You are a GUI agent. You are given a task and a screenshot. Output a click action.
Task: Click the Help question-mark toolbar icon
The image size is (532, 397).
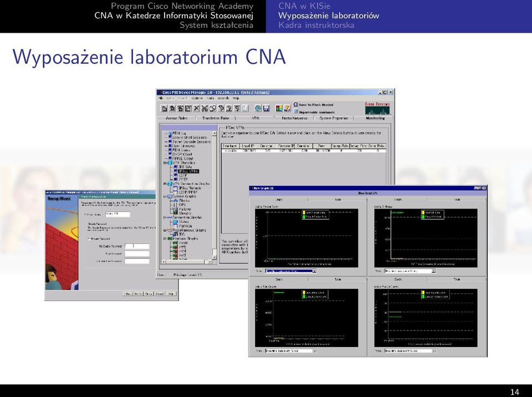coord(287,108)
